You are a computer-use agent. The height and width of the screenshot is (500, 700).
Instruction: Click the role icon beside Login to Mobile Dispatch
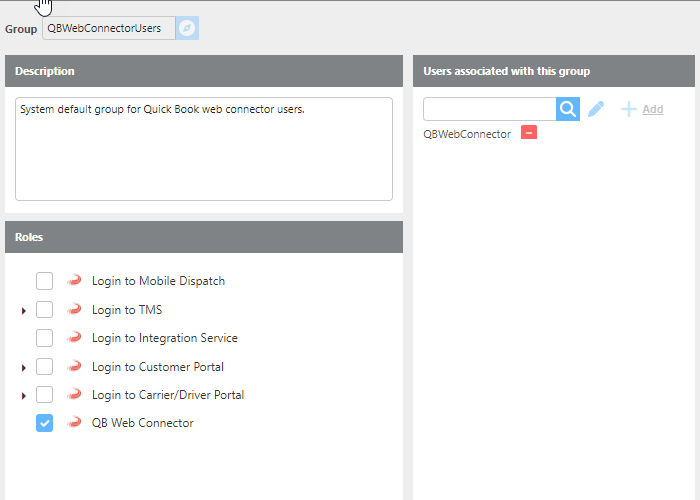coord(74,281)
